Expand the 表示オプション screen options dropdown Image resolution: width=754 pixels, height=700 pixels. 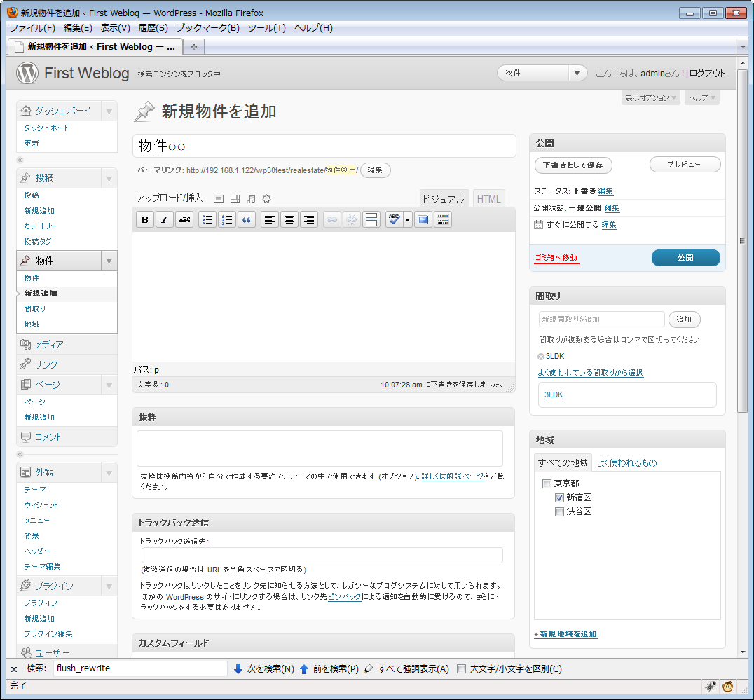pos(651,98)
